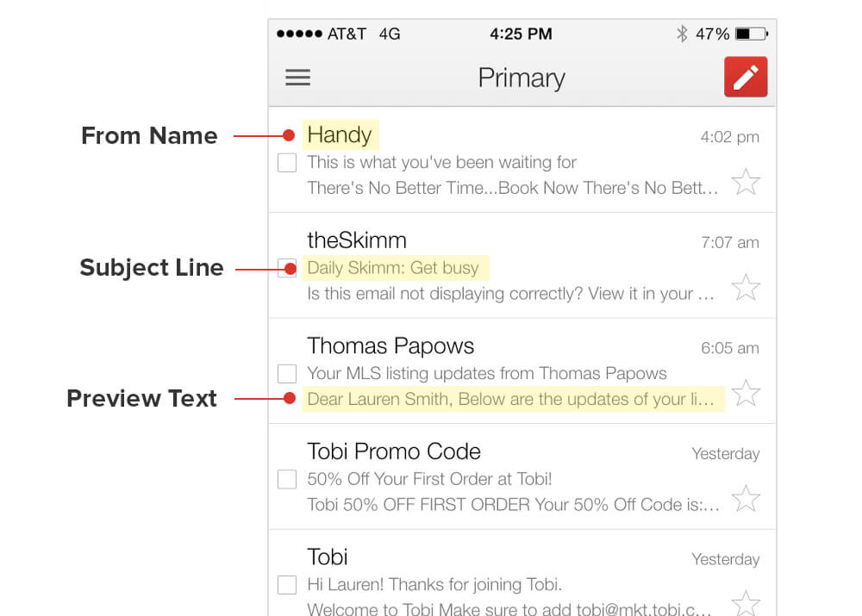Image resolution: width=862 pixels, height=616 pixels.
Task: Select the Tobi Promo Code checkbox
Action: pos(287,479)
